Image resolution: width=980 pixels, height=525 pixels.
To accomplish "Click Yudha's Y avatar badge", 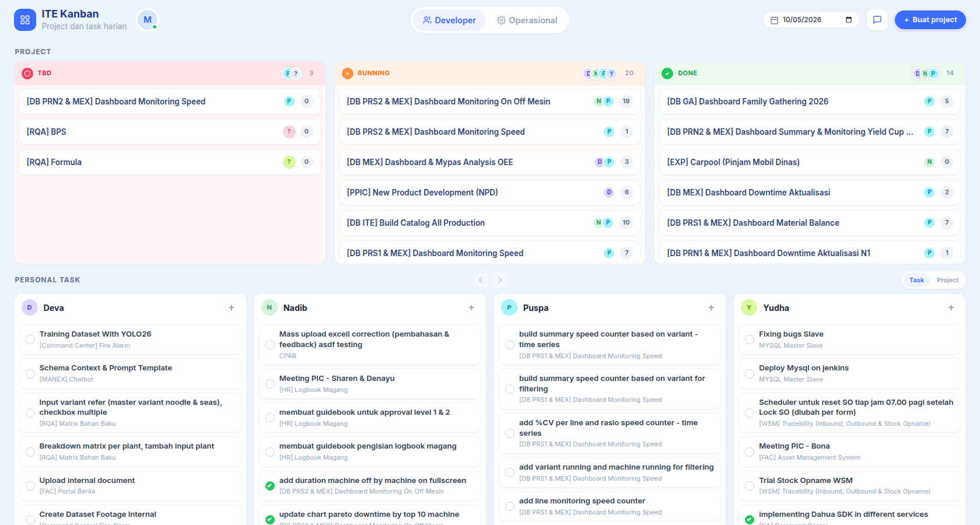I will 749,307.
